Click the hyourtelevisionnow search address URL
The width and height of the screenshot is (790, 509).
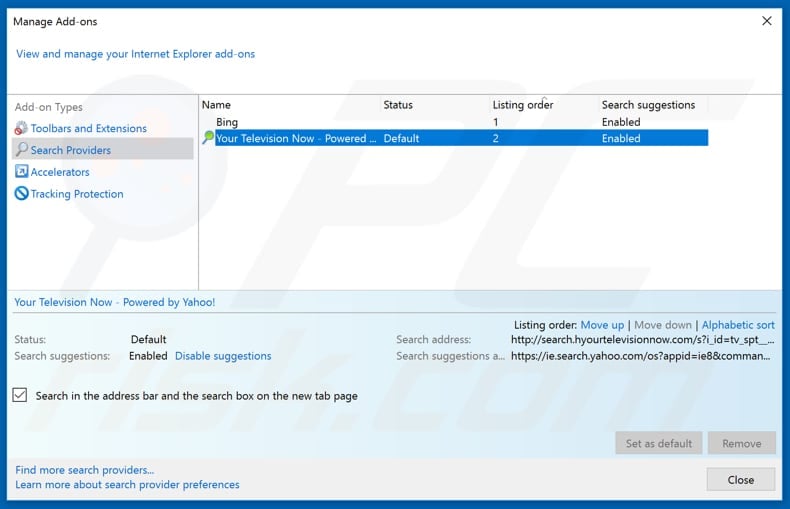click(x=642, y=339)
